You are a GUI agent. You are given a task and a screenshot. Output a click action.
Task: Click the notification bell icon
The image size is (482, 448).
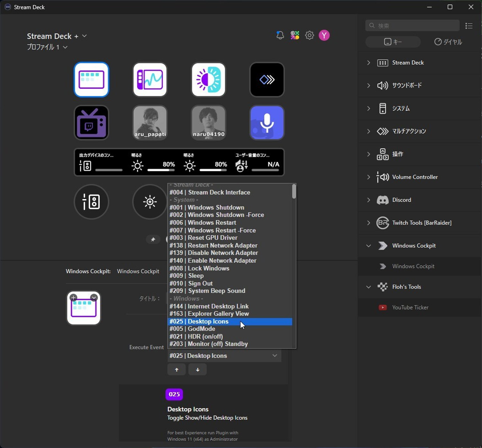click(280, 35)
